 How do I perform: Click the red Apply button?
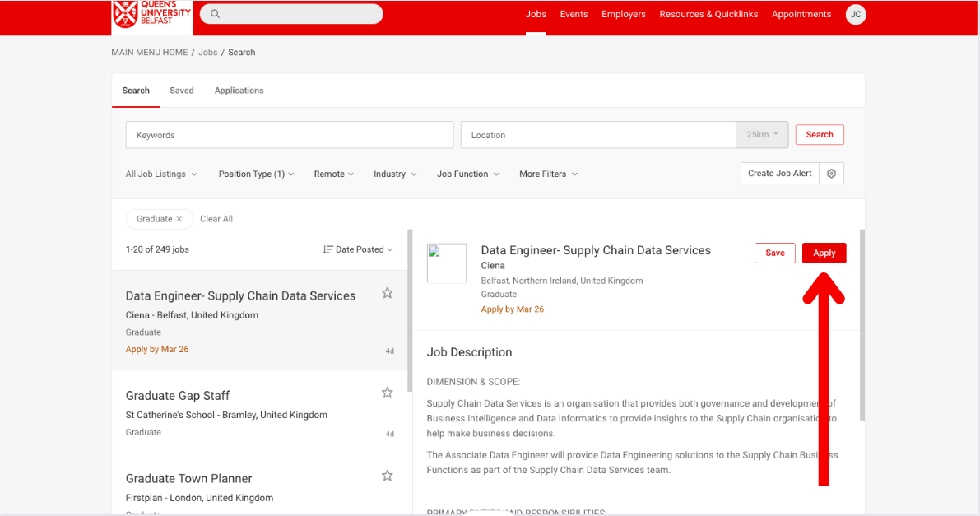[824, 253]
